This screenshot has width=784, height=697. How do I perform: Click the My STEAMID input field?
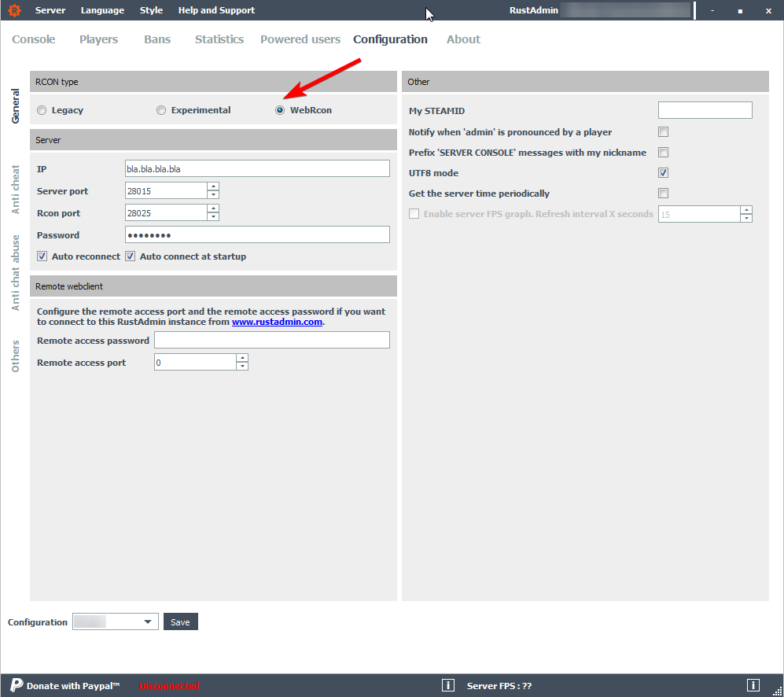point(705,110)
